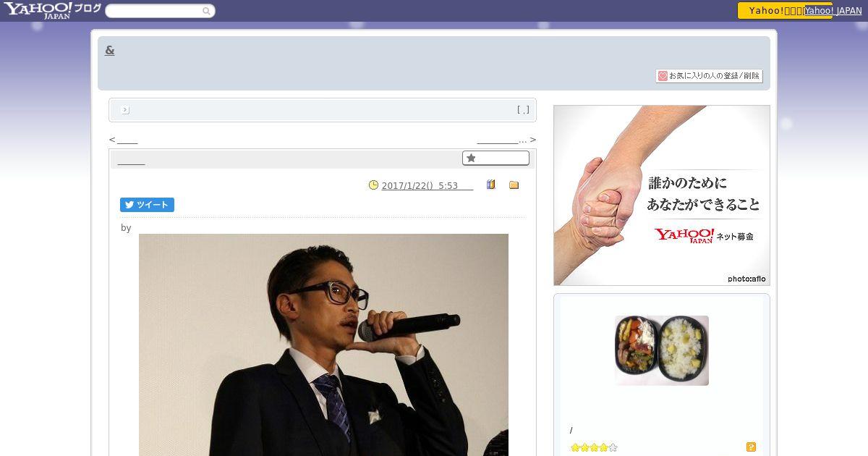This screenshot has height=456, width=868.
Task: Click the books library icon
Action: coord(491,185)
